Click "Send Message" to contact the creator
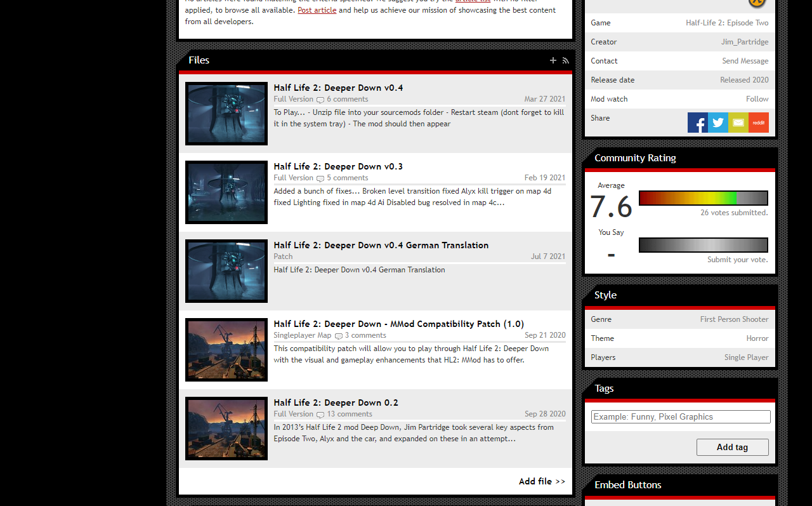This screenshot has width=812, height=506. click(x=745, y=61)
